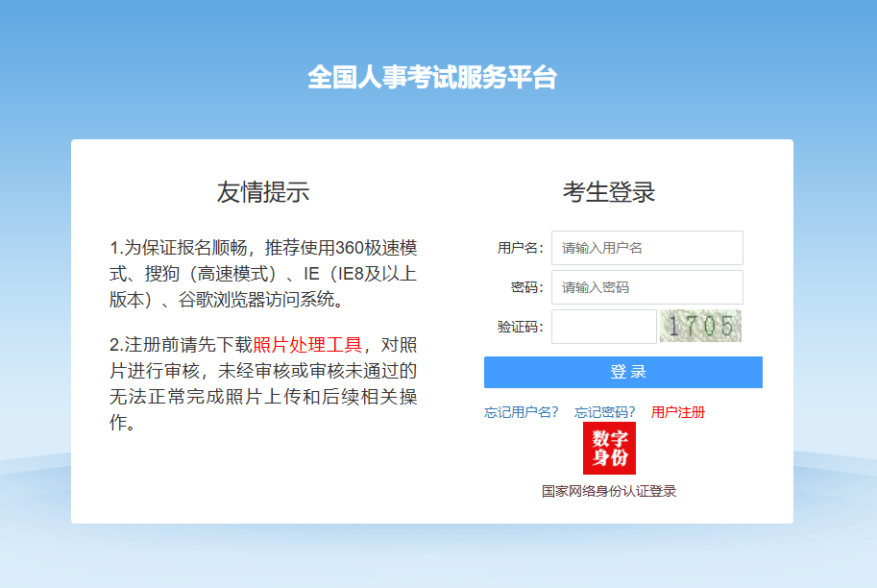The image size is (877, 588).
Task: Click 国家网络身份认证登录 caption text
Action: (609, 491)
